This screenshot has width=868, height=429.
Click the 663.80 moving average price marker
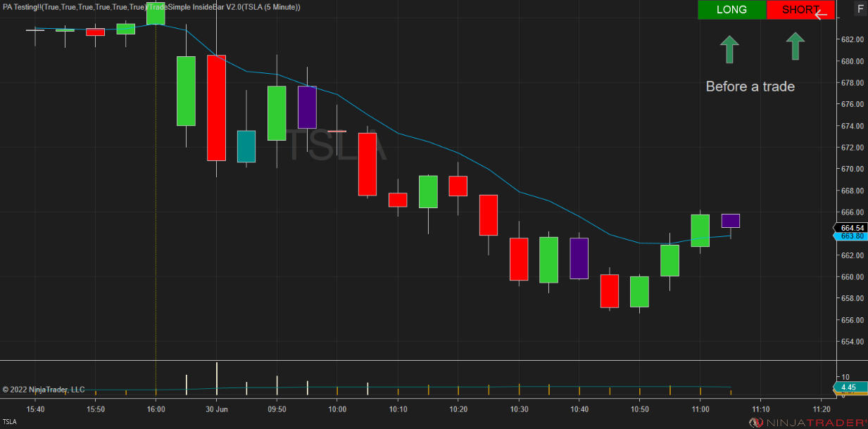point(851,236)
